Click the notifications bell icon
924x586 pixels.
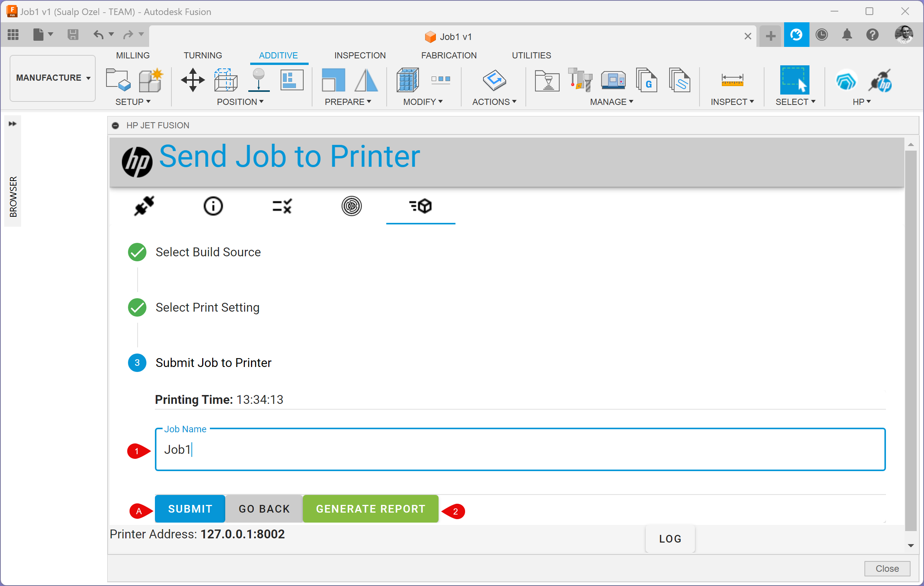point(847,35)
